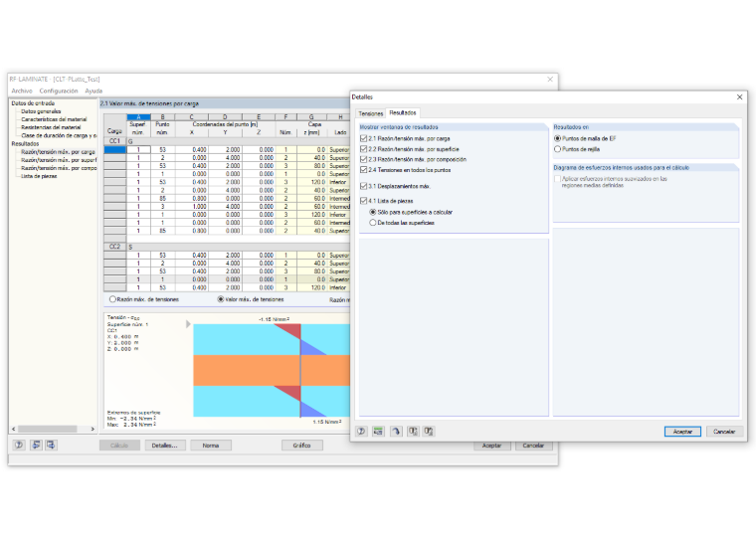Viewport: 756px width, 539px height.
Task: Switch to the Tensiones tab
Action: coord(370,113)
